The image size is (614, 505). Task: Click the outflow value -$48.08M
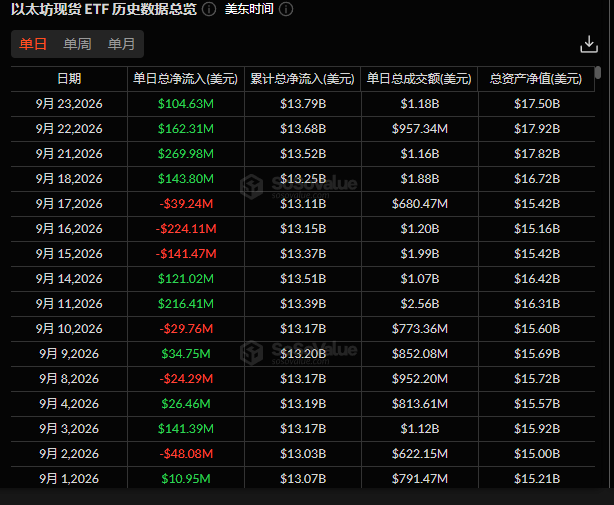coord(186,454)
